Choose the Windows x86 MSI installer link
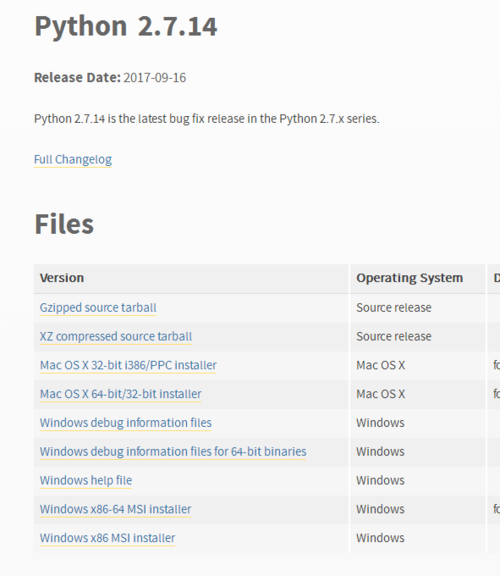The image size is (500, 576). coord(107,538)
